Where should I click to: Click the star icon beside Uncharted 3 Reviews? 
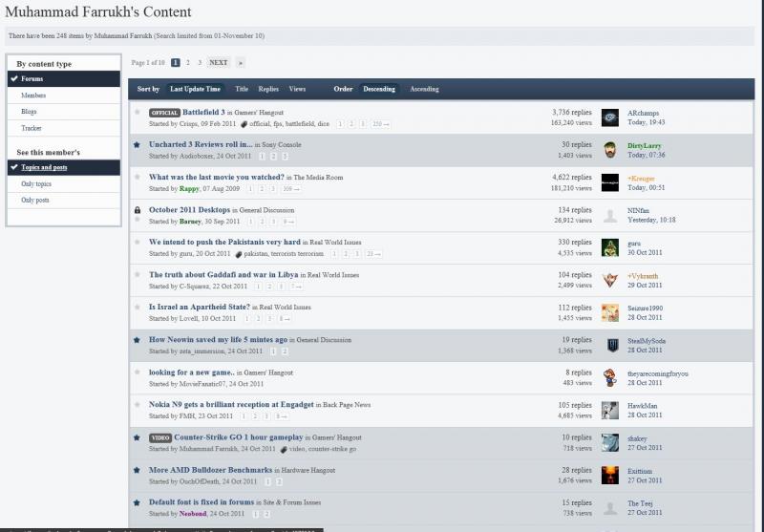tap(137, 144)
